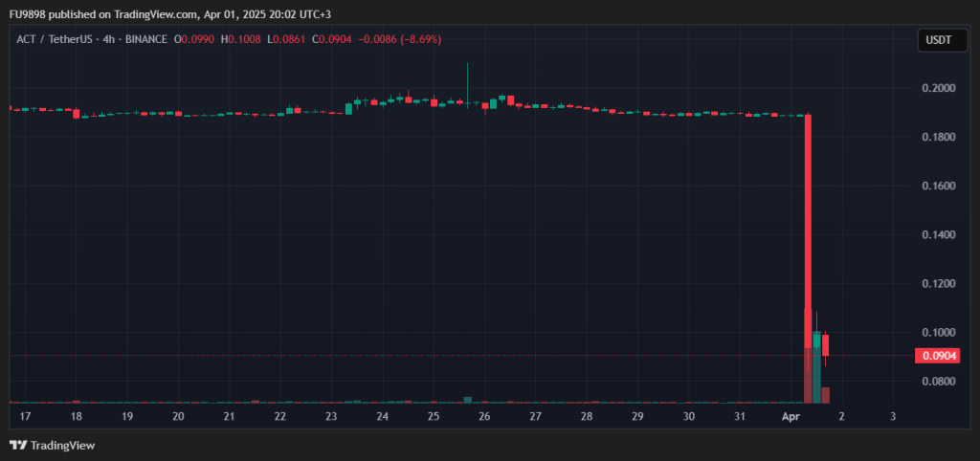The image size is (980, 461).
Task: Click the change value −0.0086 (−8.69%)
Action: tap(399, 39)
